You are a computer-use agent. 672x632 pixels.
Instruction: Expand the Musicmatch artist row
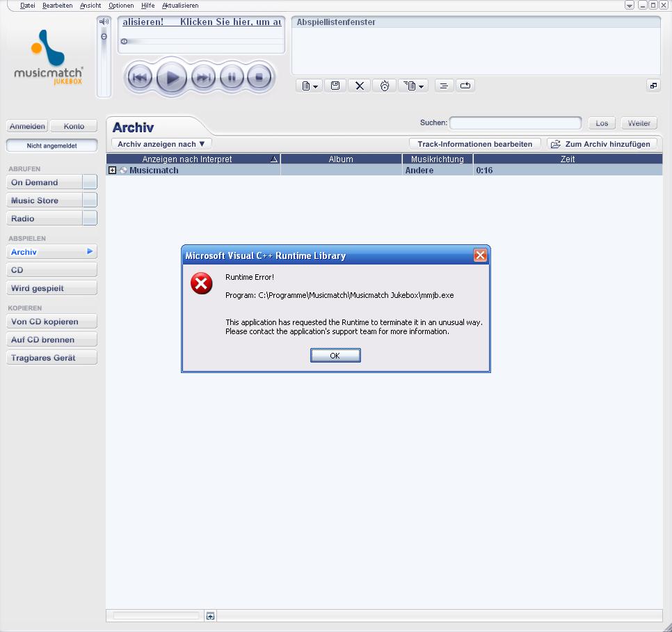pos(112,171)
